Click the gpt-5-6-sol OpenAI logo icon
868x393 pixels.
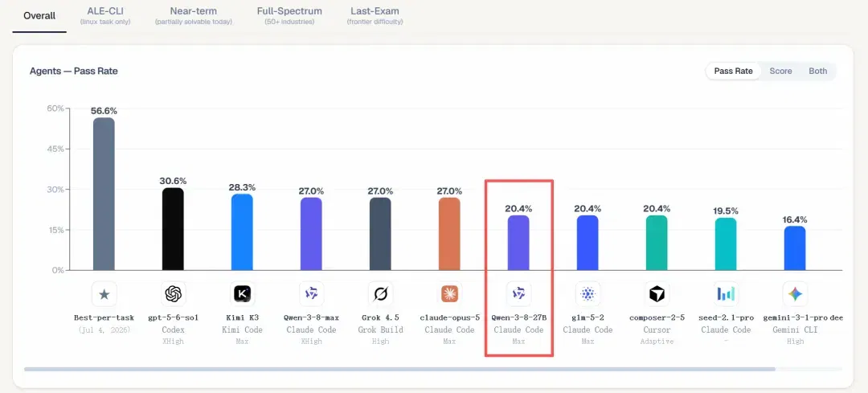(x=173, y=294)
